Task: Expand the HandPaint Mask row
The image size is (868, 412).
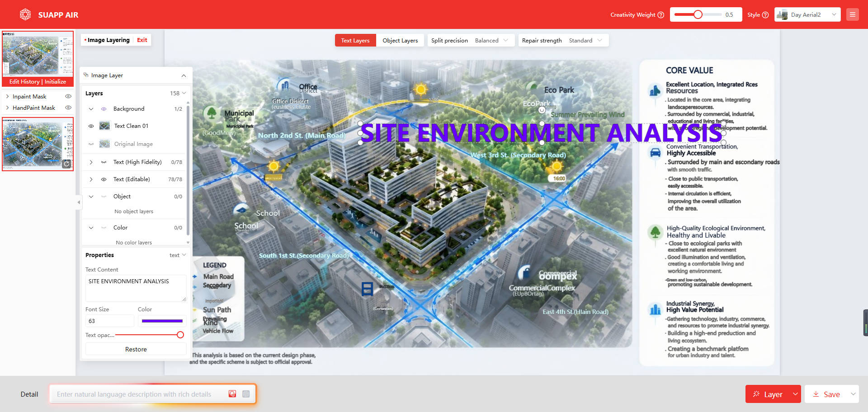Action: point(7,108)
